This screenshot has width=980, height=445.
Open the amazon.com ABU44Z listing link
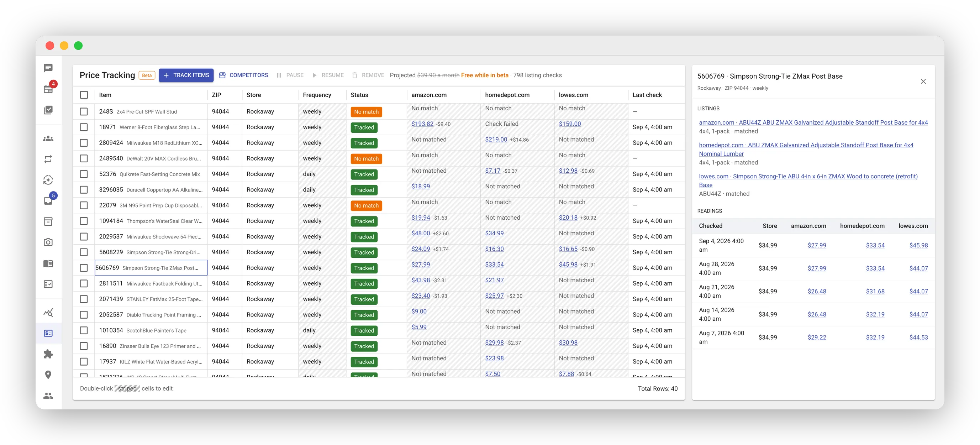[813, 122]
